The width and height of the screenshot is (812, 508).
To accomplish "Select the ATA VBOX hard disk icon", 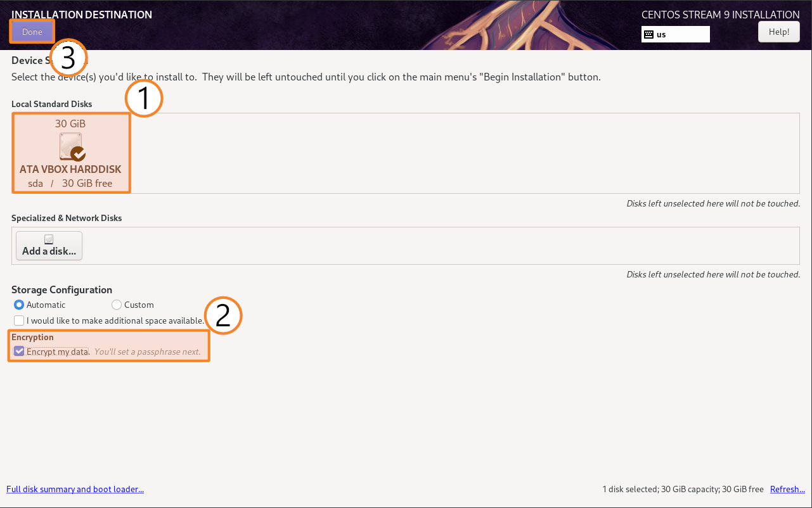I will point(70,146).
